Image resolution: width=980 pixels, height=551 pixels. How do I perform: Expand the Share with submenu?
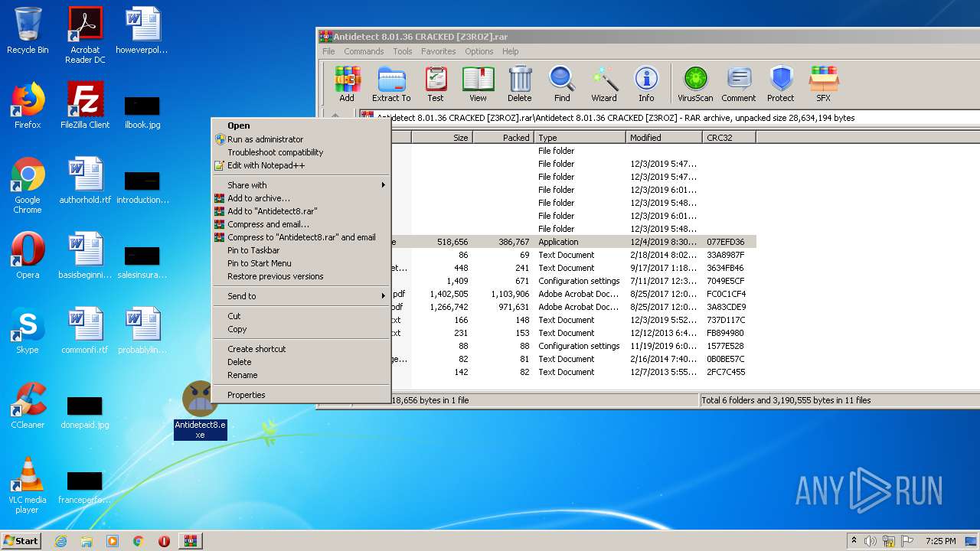pos(301,185)
